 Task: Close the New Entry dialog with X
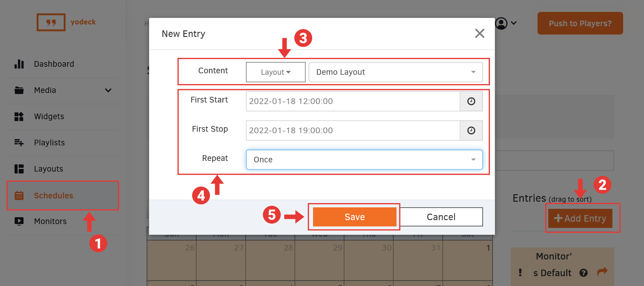tap(479, 33)
